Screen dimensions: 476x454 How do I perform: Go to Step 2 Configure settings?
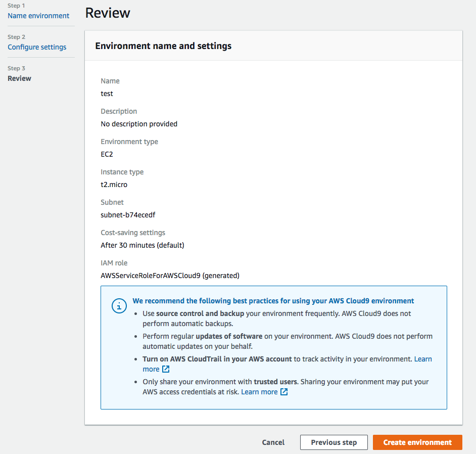point(37,47)
